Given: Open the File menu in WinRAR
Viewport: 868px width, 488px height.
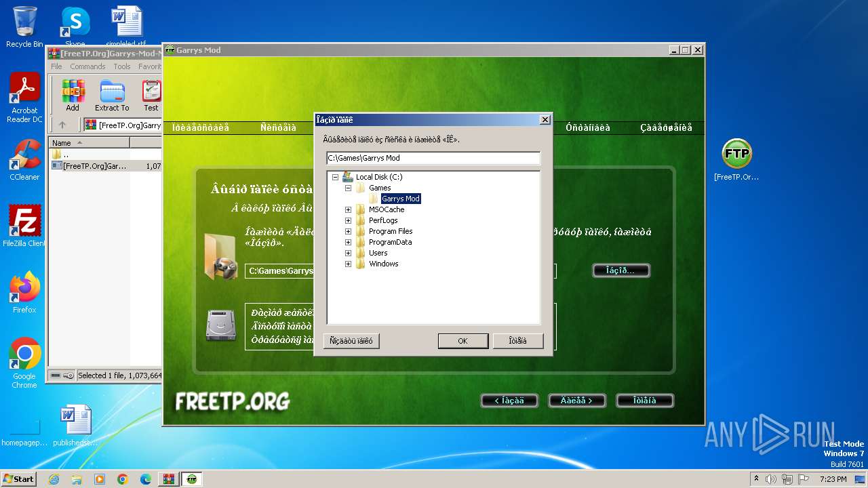Looking at the screenshot, I should click(56, 66).
